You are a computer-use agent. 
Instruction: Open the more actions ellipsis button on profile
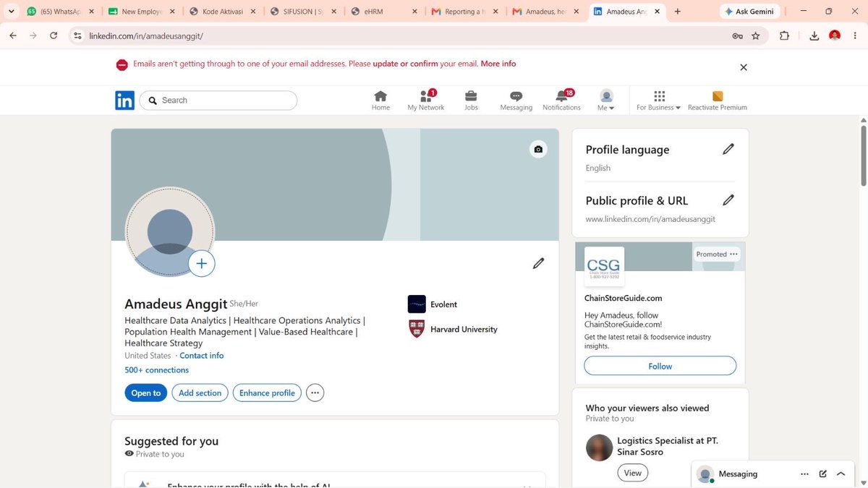pyautogui.click(x=315, y=393)
